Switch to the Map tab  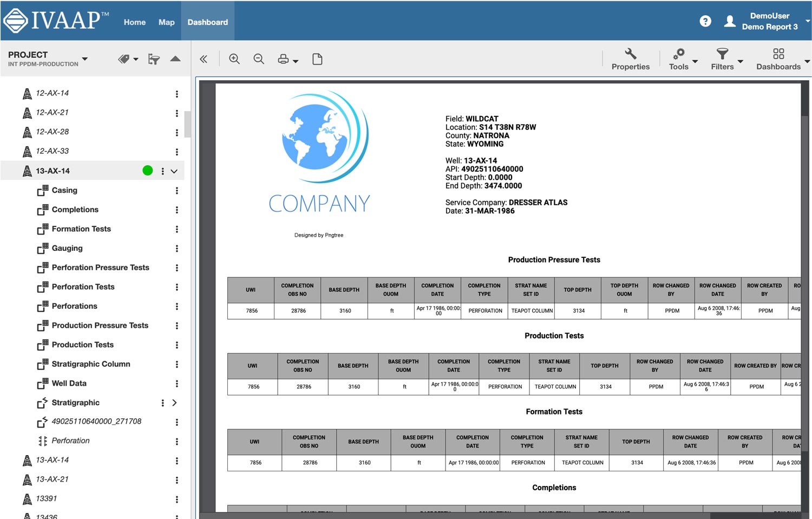click(167, 22)
